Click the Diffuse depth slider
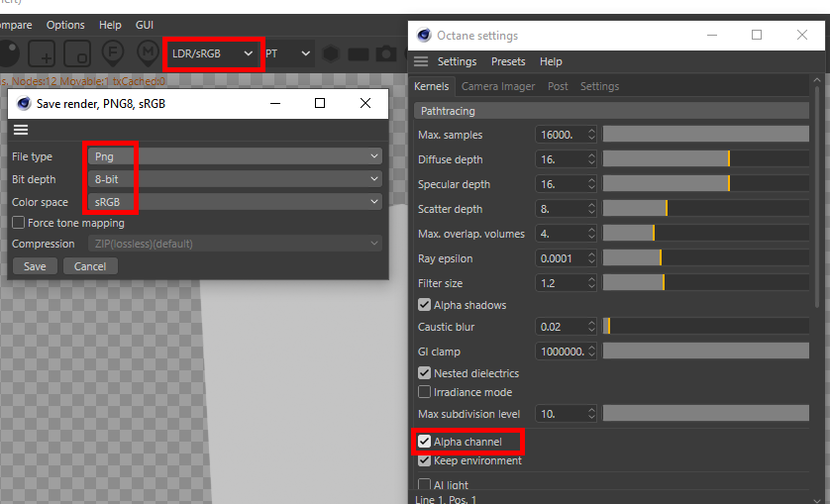 click(705, 159)
